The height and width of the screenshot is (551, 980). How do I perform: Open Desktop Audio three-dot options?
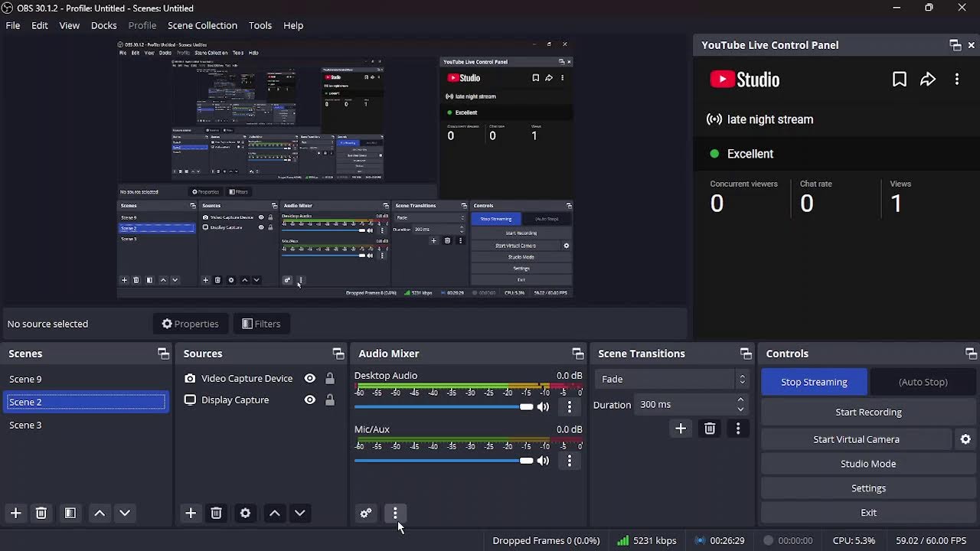[x=569, y=407]
